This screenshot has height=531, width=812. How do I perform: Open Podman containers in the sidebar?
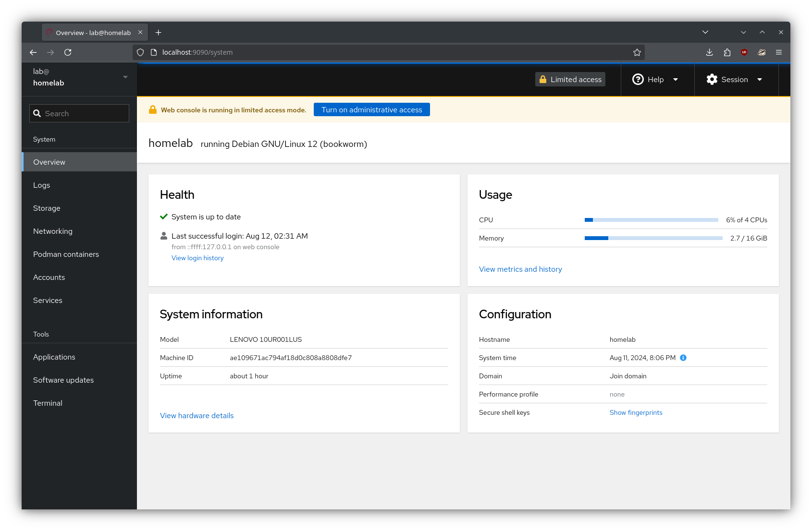tap(66, 254)
